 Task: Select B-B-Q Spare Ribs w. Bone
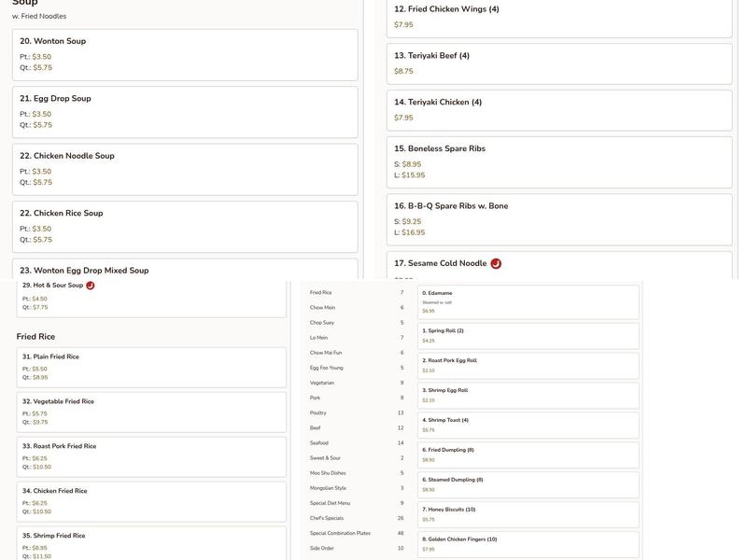558,218
